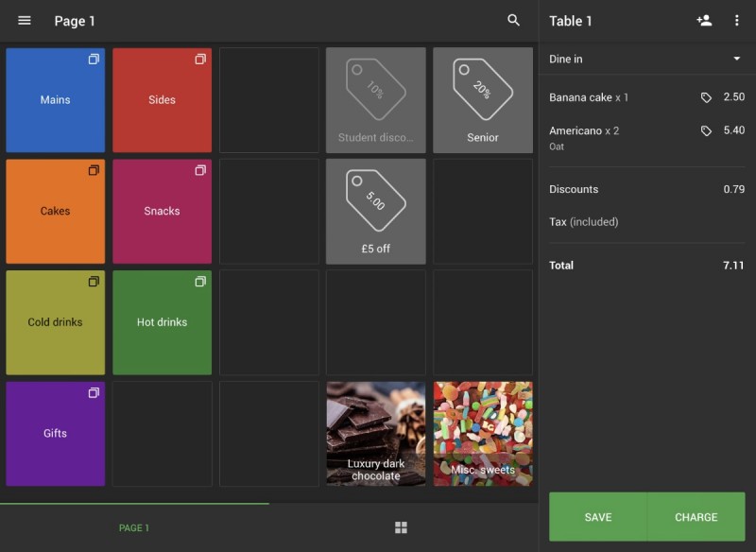Open the navigation hamburger menu
The image size is (756, 552).
coord(24,21)
